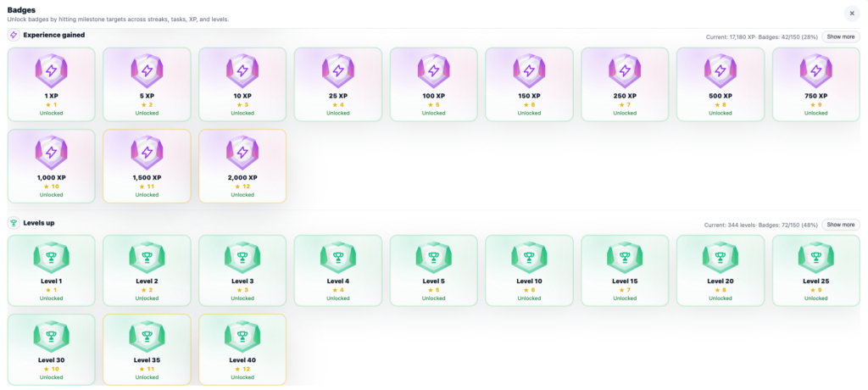Click the Level 25 trophy badge icon
868x390 pixels.
(815, 256)
